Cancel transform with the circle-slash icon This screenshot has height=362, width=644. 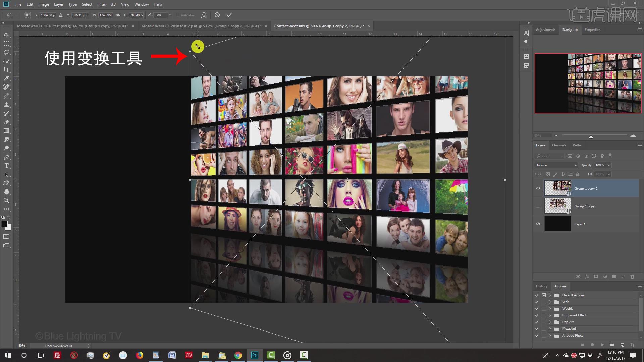[x=217, y=15]
